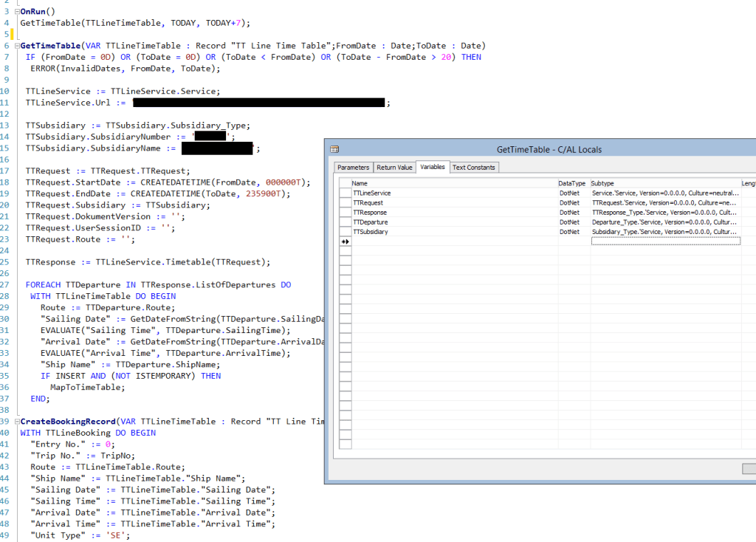The image size is (756, 542).
Task: Click the new-row marker in the variables grid
Action: [x=345, y=241]
